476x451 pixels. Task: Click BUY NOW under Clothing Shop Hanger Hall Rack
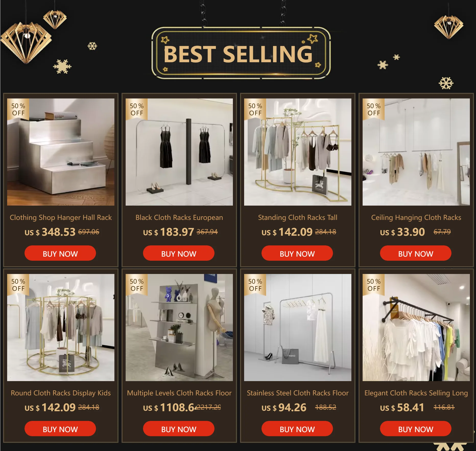(60, 253)
